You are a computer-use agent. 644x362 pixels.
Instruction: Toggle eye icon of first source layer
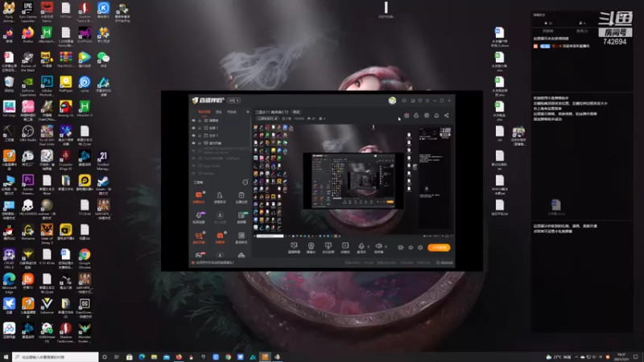(193, 120)
